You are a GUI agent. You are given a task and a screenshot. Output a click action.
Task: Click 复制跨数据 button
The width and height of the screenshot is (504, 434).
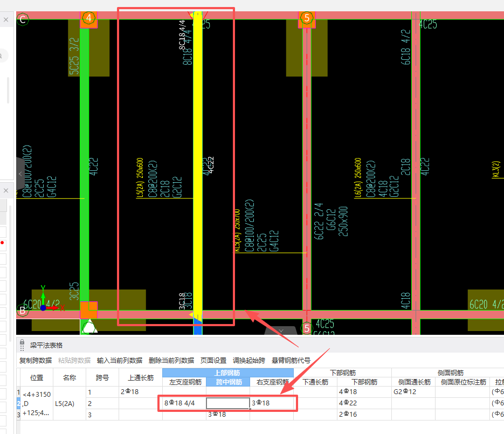point(36,360)
